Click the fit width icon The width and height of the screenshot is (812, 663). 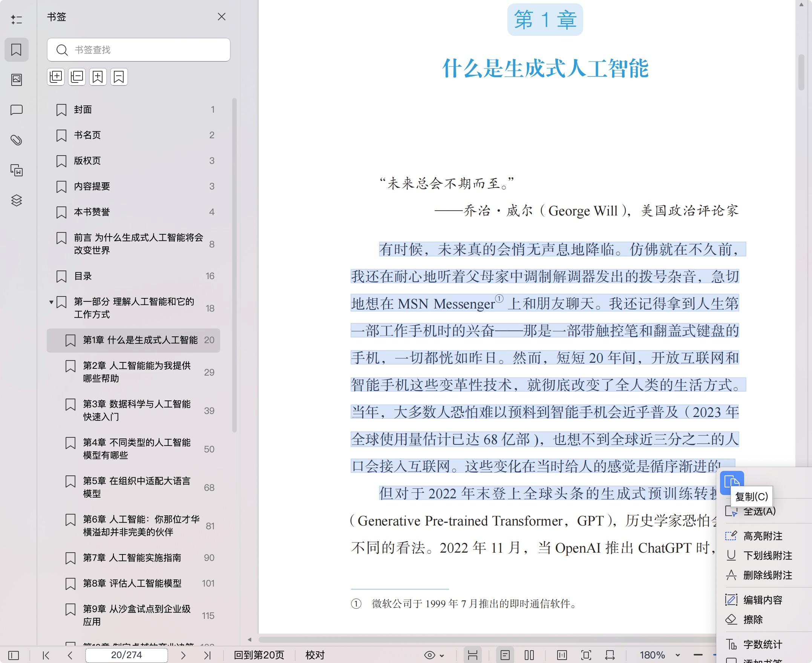click(x=610, y=655)
